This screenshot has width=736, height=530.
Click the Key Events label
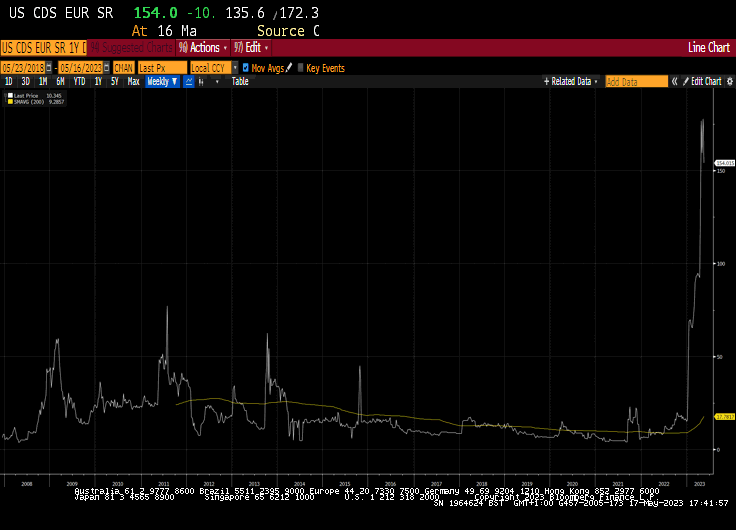click(325, 68)
